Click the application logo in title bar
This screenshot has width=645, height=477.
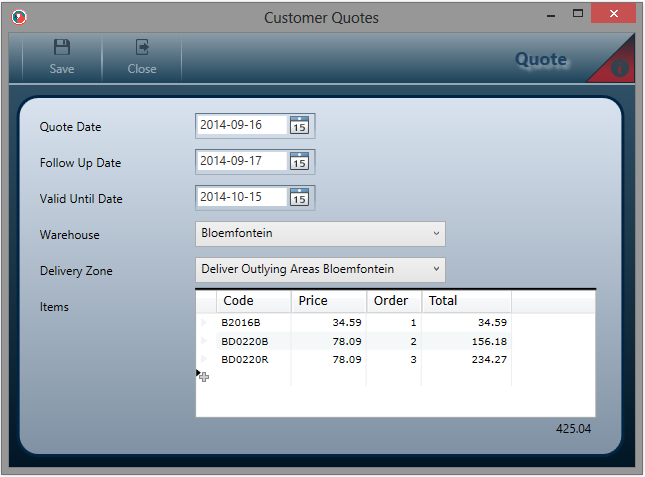pyautogui.click(x=18, y=17)
